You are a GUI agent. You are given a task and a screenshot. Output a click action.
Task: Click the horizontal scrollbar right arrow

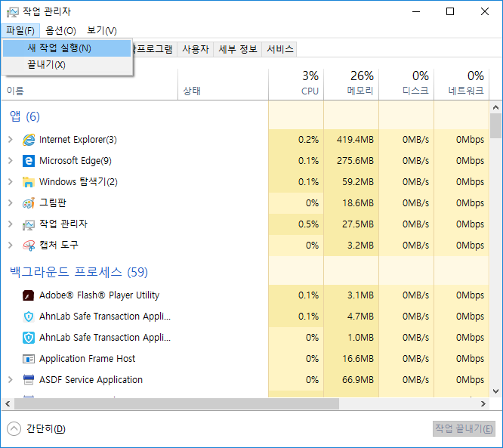point(483,403)
